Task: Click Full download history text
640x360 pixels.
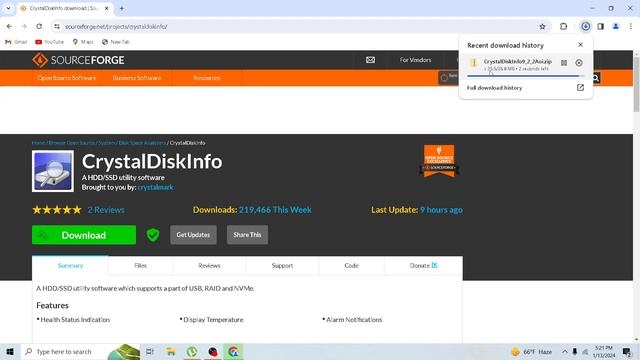Action: tap(494, 88)
